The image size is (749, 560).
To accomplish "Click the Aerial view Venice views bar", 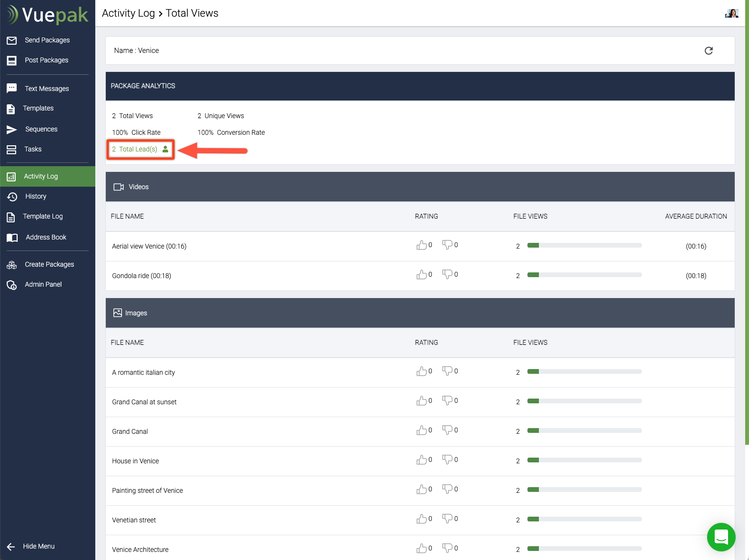I will click(584, 246).
